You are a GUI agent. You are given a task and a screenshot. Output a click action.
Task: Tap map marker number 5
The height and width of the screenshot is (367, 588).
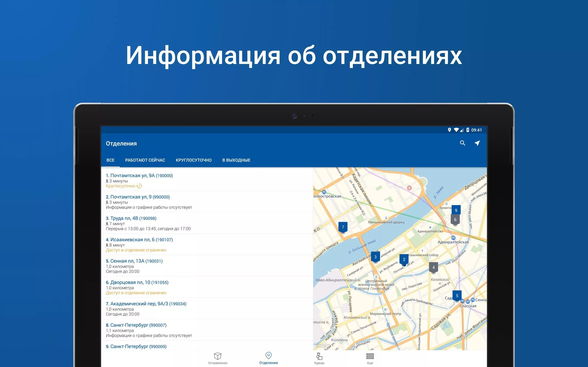[457, 296]
